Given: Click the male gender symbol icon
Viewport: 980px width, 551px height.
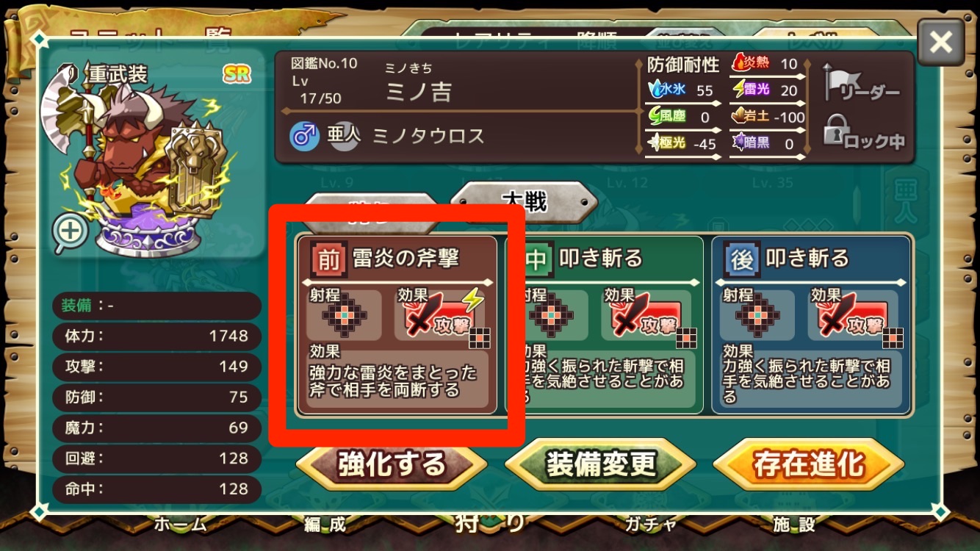Looking at the screenshot, I should coord(304,137).
